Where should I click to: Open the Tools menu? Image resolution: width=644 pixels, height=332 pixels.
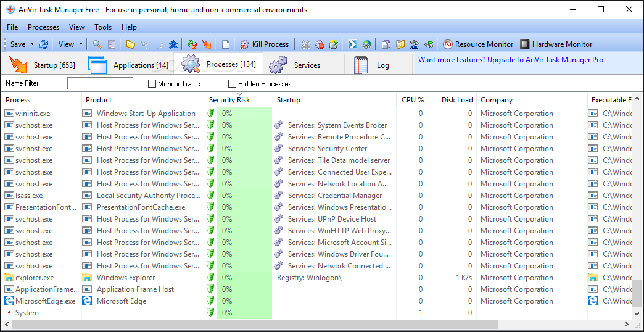tap(103, 27)
